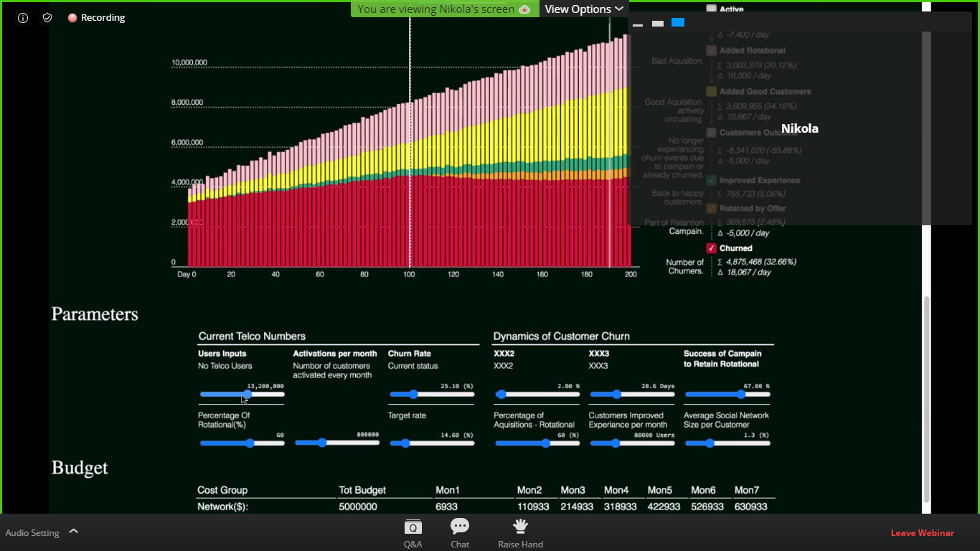Expand the Audio Setting caret menu
Screen dimensions: 980x551
pyautogui.click(x=73, y=532)
